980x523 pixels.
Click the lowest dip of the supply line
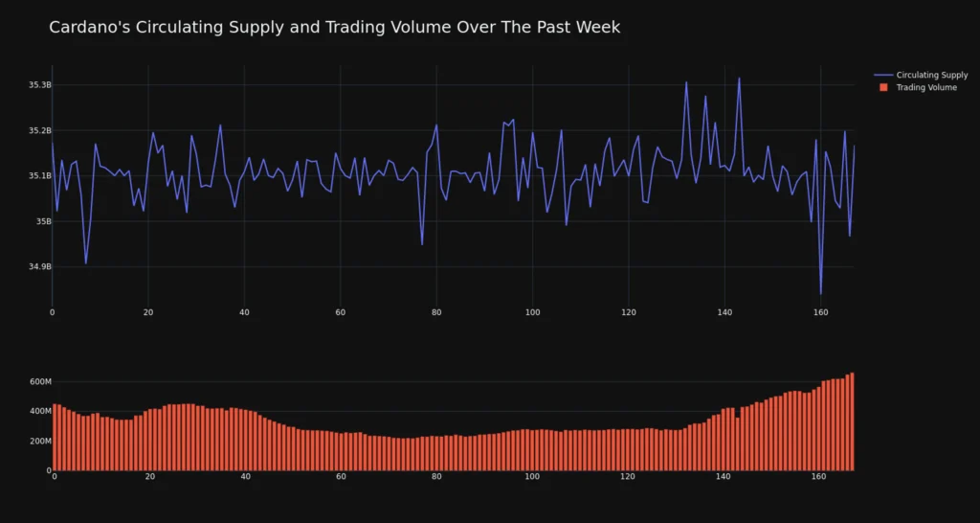click(820, 293)
